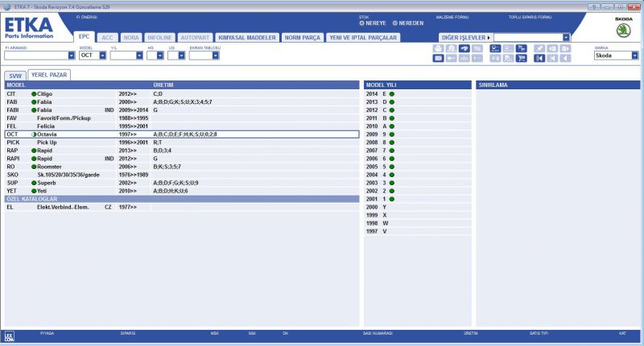Click the active book icon below the printer icon
The image size is (644, 346).
[438, 58]
